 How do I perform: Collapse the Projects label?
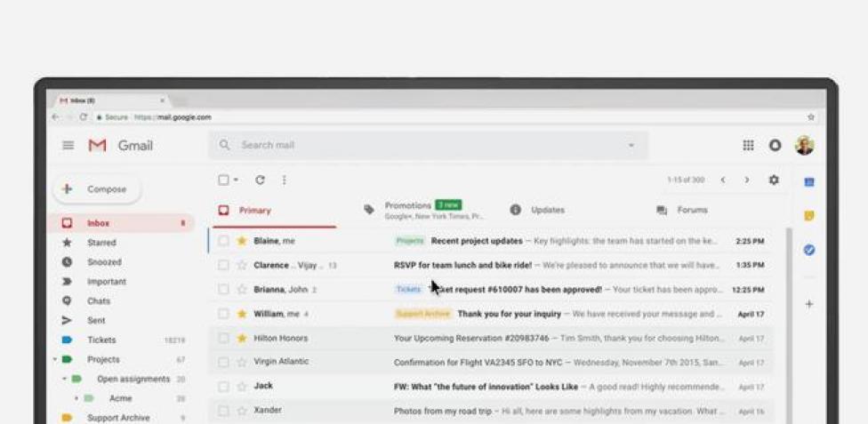coord(55,359)
